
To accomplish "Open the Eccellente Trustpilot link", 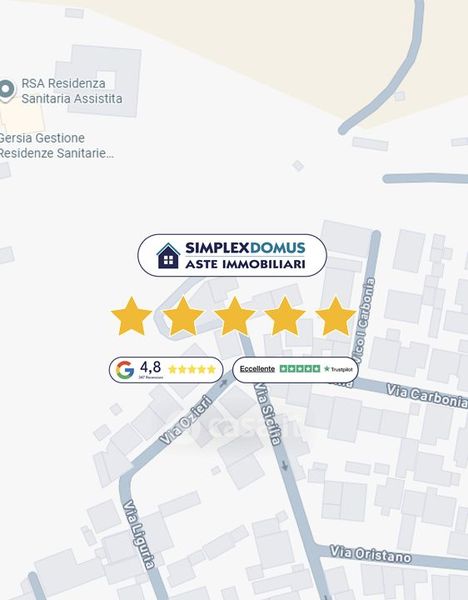I will (x=257, y=368).
